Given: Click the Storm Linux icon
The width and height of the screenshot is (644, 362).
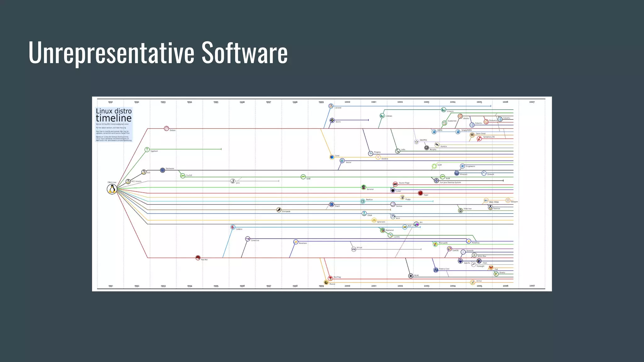Looking at the screenshot, I should 332,120.
